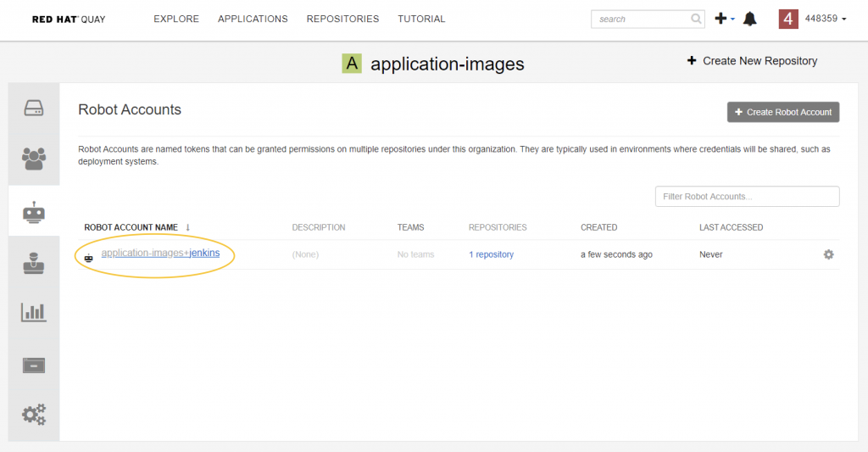Open the plus create-new dropdown in header
Screen dimensions: 868x452
(724, 19)
